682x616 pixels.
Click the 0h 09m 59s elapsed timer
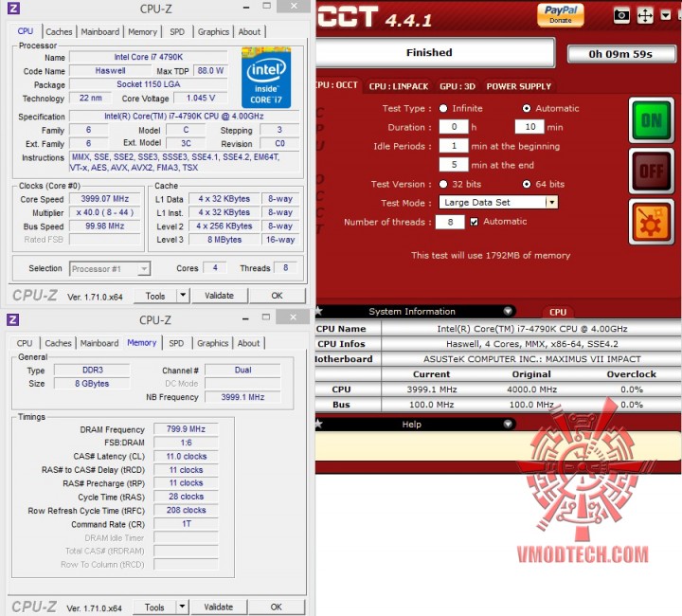[620, 54]
